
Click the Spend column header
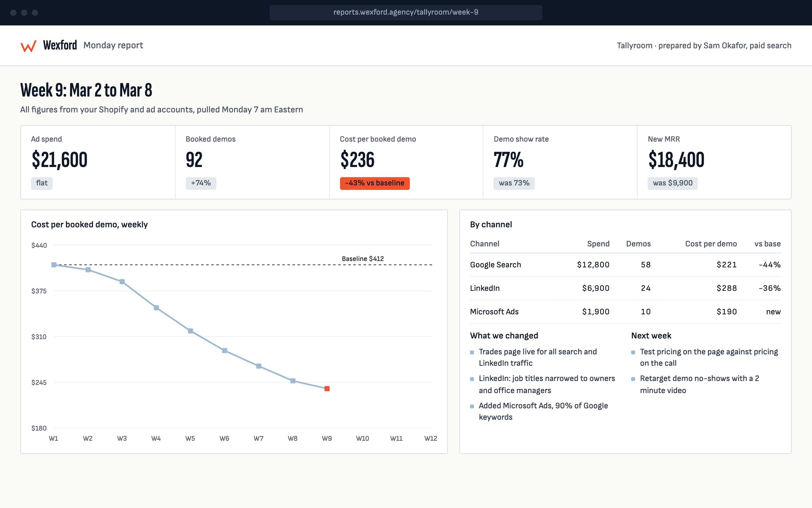598,244
